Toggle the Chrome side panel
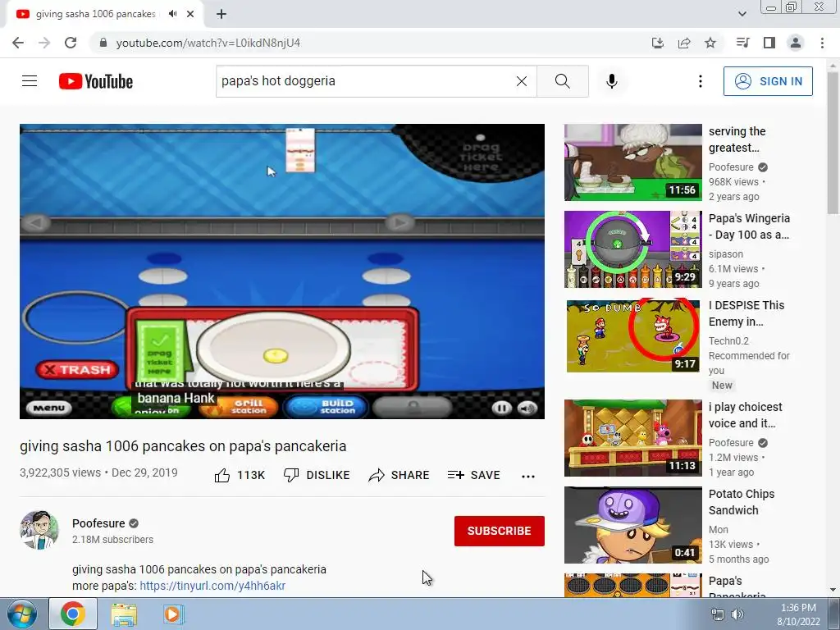Viewport: 840px width, 630px height. coord(769,43)
